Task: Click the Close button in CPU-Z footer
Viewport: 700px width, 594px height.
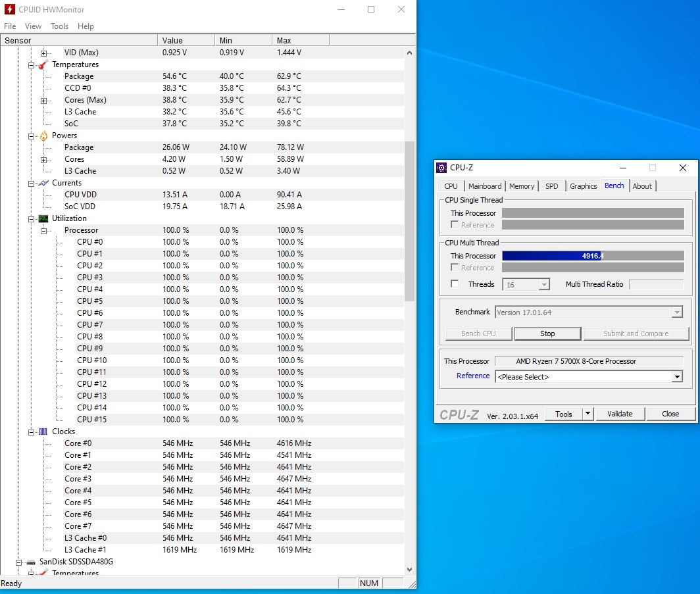Action: [670, 414]
